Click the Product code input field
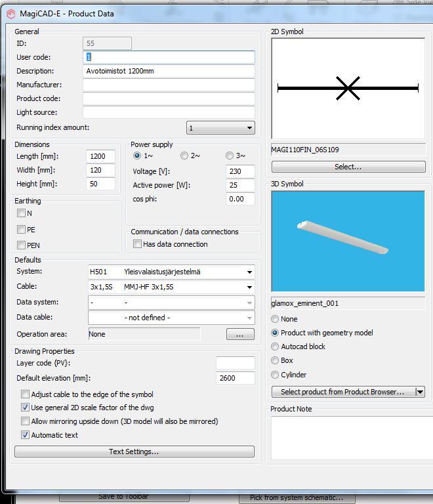Image resolution: width=433 pixels, height=504 pixels. pos(169,98)
